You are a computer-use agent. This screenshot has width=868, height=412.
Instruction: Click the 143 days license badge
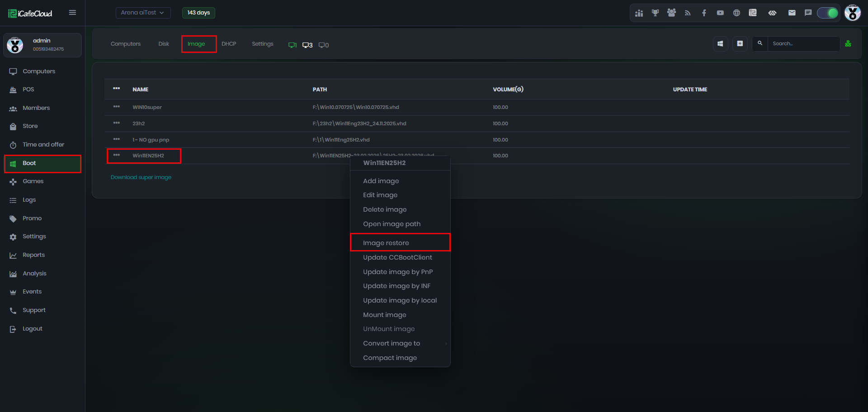point(198,13)
